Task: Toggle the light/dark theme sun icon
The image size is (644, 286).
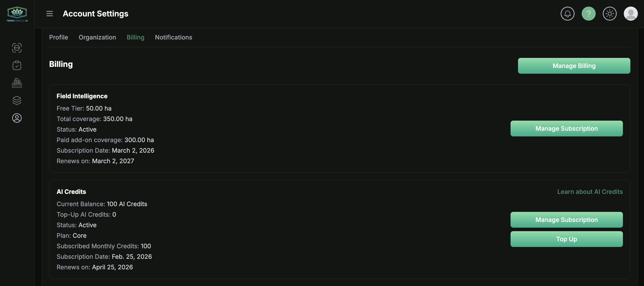Action: pyautogui.click(x=610, y=13)
